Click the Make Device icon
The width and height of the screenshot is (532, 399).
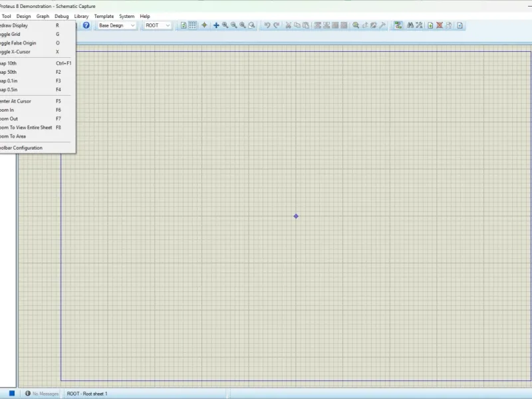click(364, 25)
